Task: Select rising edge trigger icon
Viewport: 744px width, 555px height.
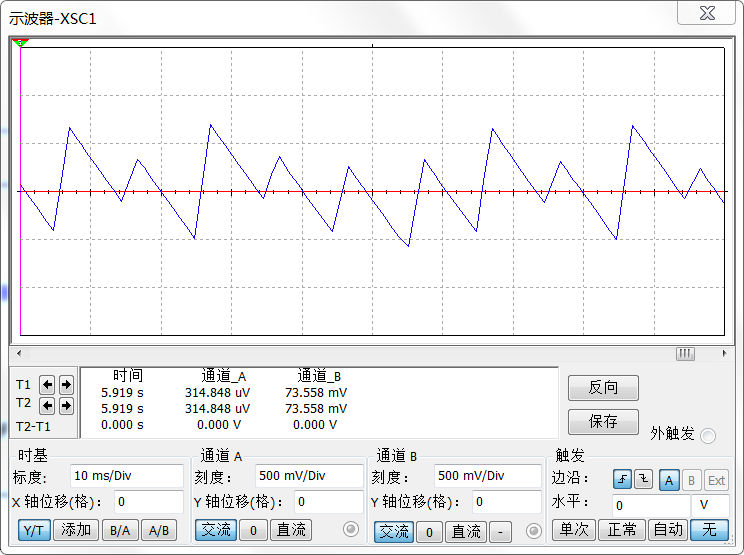Action: pyautogui.click(x=622, y=480)
